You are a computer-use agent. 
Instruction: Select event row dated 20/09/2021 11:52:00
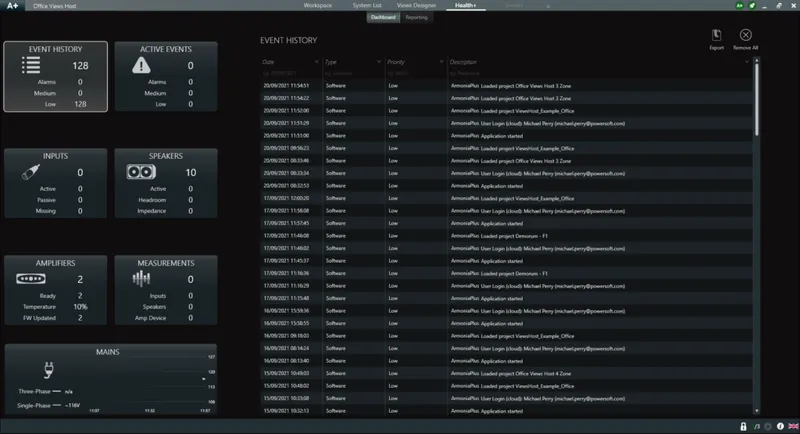[x=506, y=111]
